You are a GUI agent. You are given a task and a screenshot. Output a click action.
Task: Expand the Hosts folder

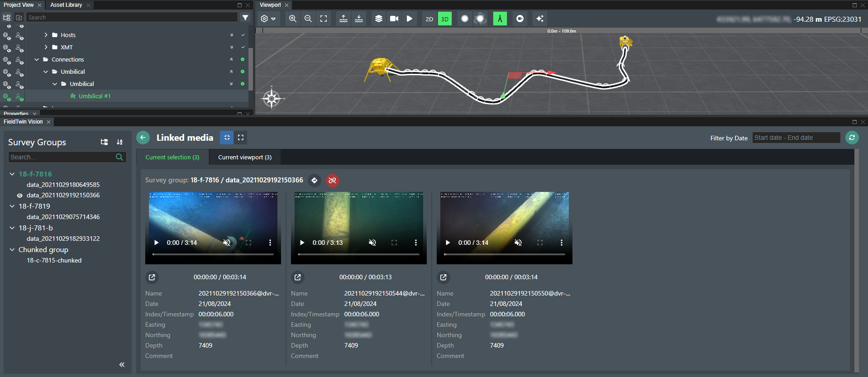[46, 35]
